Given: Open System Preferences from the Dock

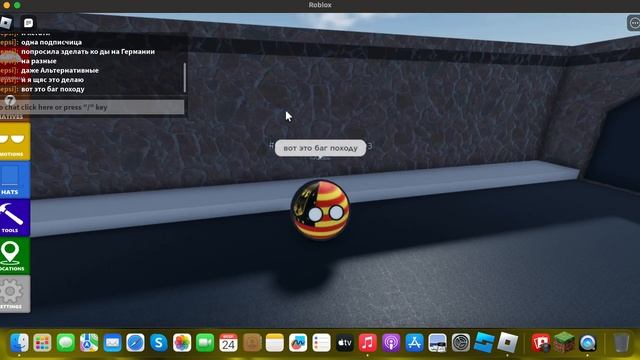Looking at the screenshot, I should (x=461, y=342).
